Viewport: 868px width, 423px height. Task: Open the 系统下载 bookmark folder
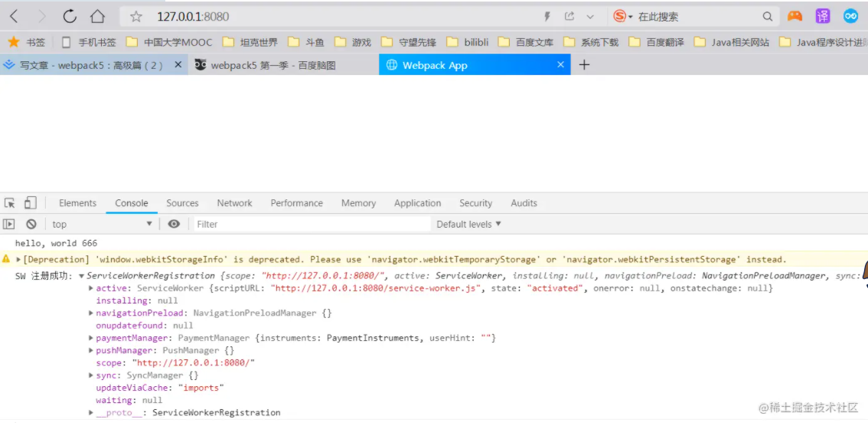(591, 42)
